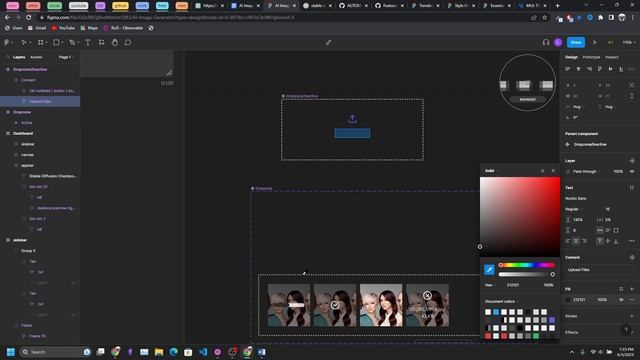
Task: Select the Text tool
Action: [88, 42]
